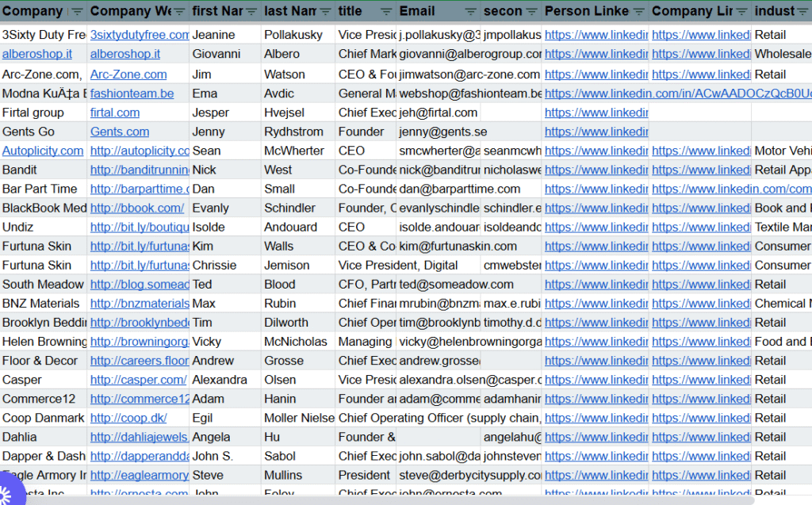This screenshot has height=505, width=812.
Task: Select the first name cell "Giovanni"
Action: 226,54
